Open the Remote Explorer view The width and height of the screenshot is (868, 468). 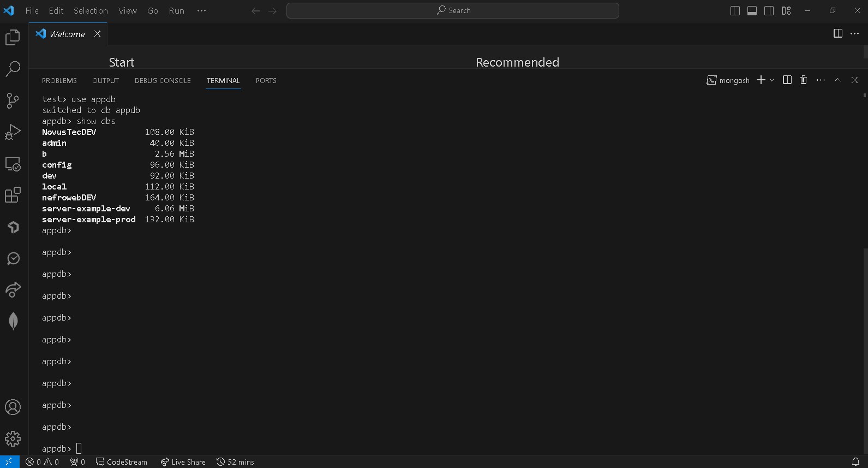pyautogui.click(x=13, y=164)
